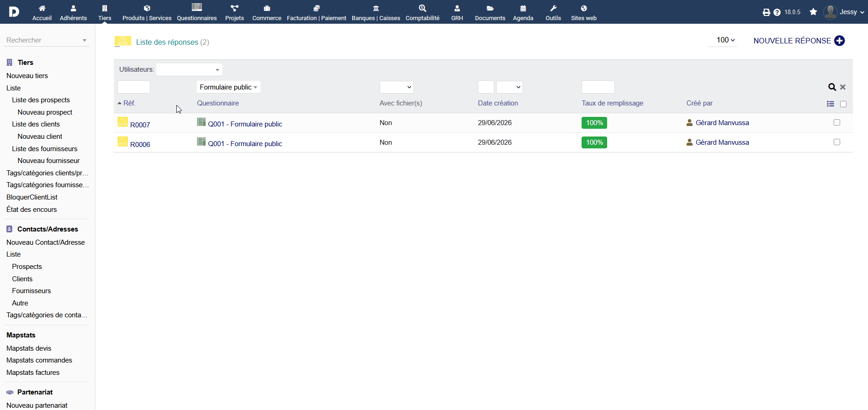
Task: Open the Adhérents module icon
Action: (x=73, y=8)
